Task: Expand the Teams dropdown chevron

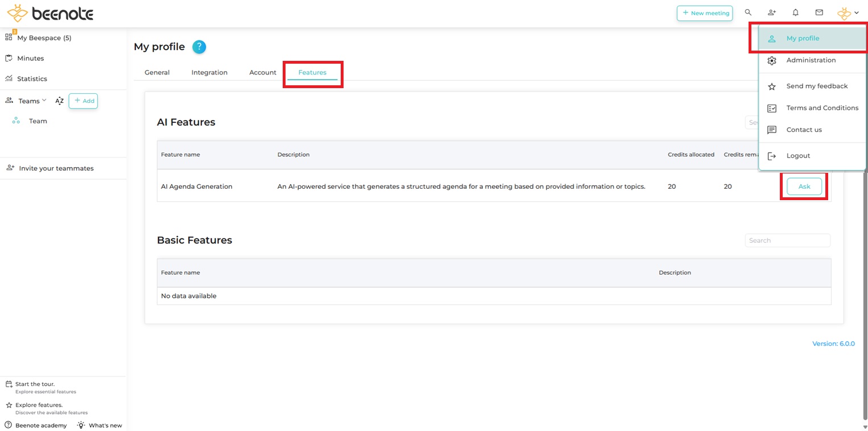Action: [44, 101]
